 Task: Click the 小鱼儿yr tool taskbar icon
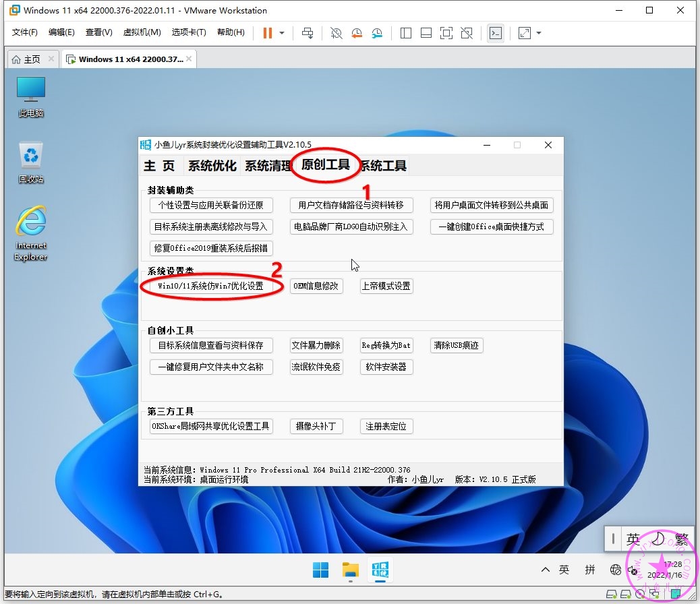tap(380, 570)
